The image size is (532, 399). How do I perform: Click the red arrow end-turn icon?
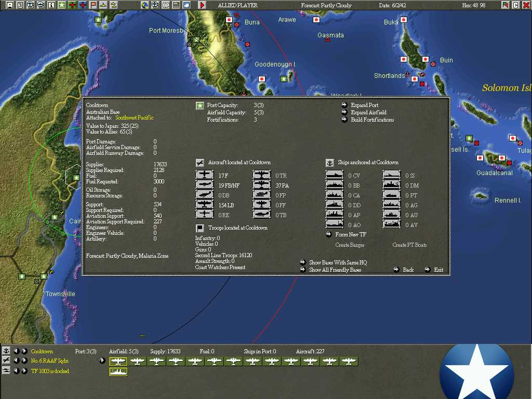click(202, 5)
